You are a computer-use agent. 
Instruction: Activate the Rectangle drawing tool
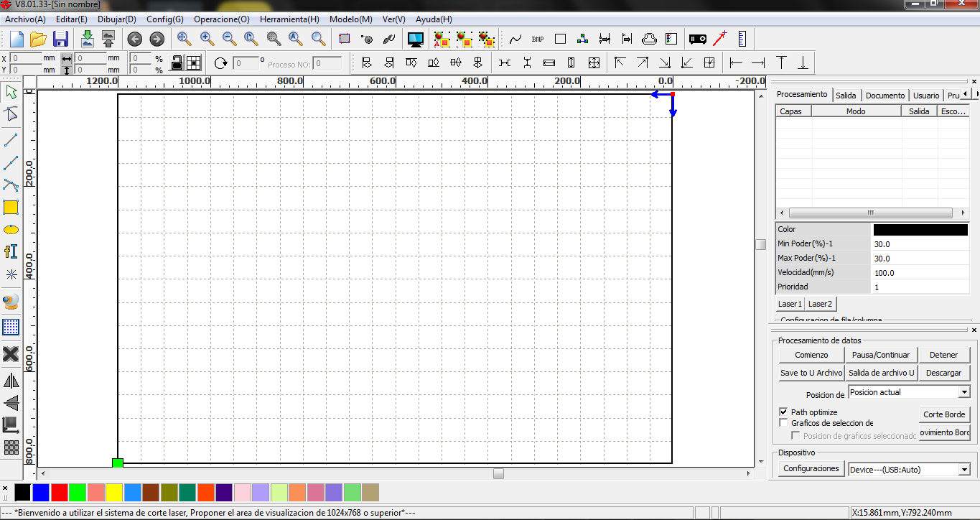click(11, 207)
